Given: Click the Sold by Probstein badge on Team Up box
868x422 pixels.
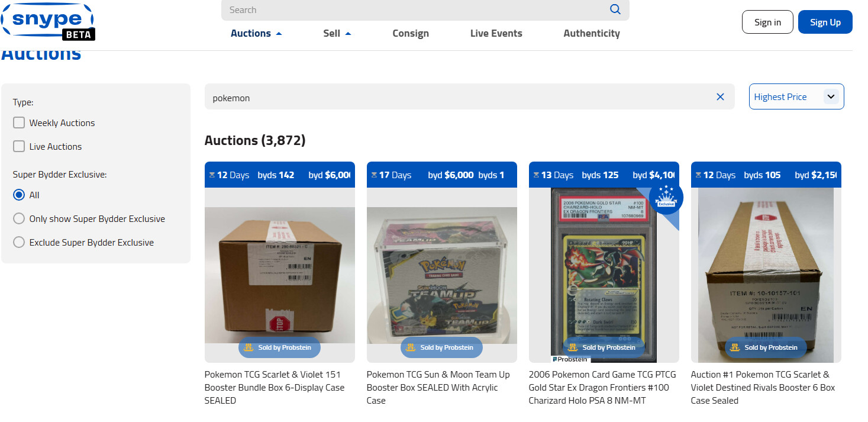Looking at the screenshot, I should pos(441,347).
